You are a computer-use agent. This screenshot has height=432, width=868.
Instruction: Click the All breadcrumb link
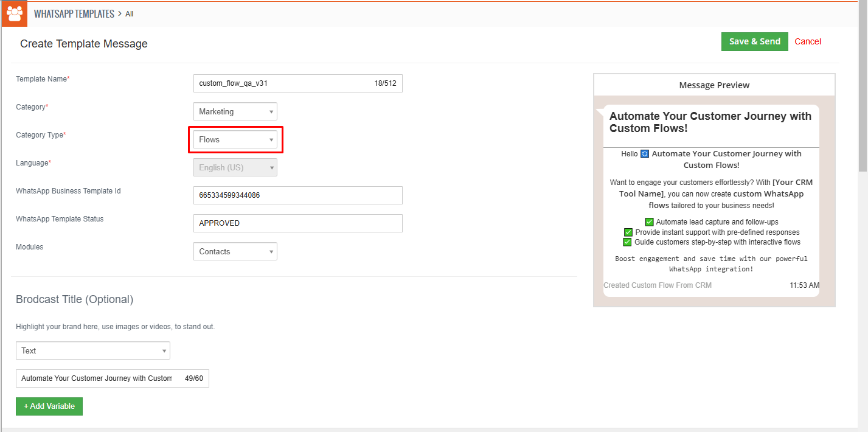coord(130,14)
